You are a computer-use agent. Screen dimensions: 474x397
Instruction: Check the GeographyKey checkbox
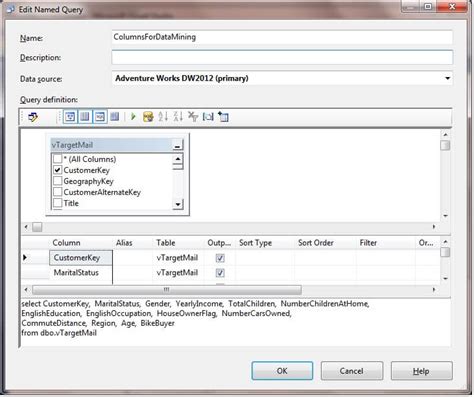tap(58, 181)
